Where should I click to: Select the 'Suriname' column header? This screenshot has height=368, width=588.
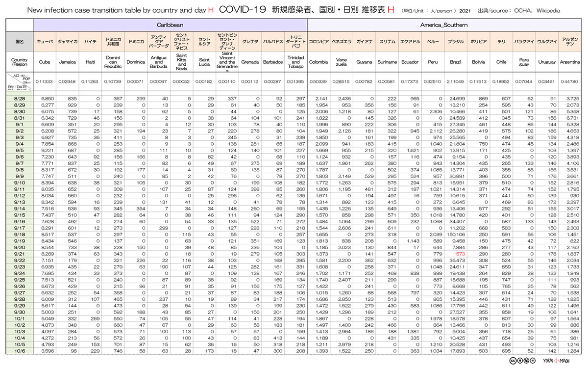point(387,63)
